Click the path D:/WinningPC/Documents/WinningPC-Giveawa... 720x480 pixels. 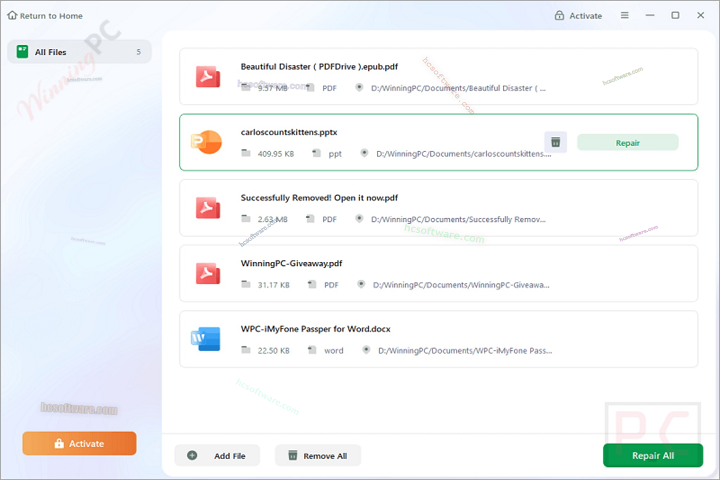[x=461, y=285]
